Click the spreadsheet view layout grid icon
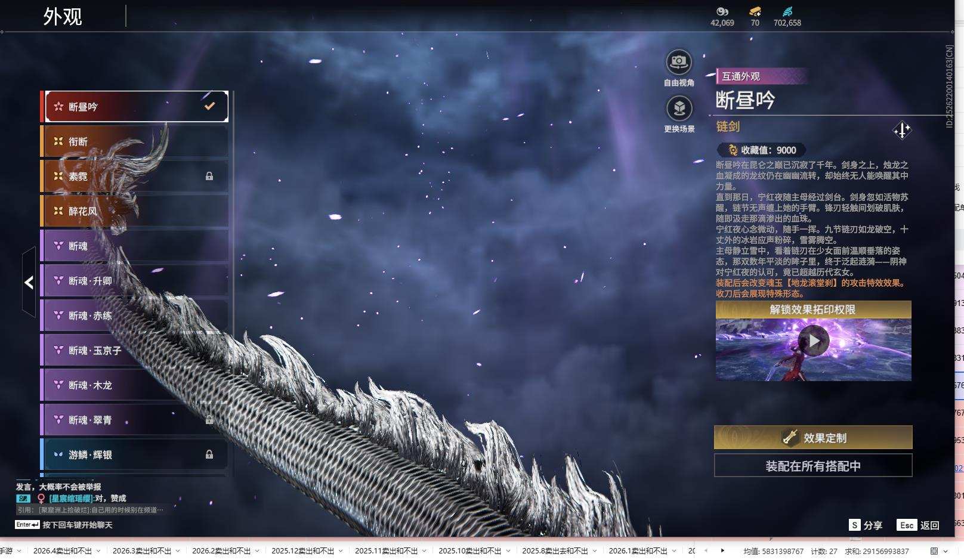This screenshot has width=964, height=560. tap(934, 551)
